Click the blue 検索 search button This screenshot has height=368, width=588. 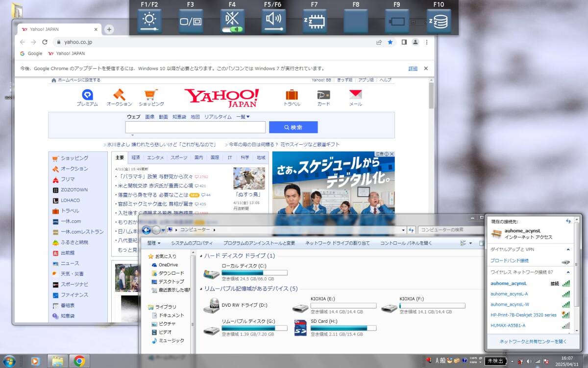click(x=293, y=127)
